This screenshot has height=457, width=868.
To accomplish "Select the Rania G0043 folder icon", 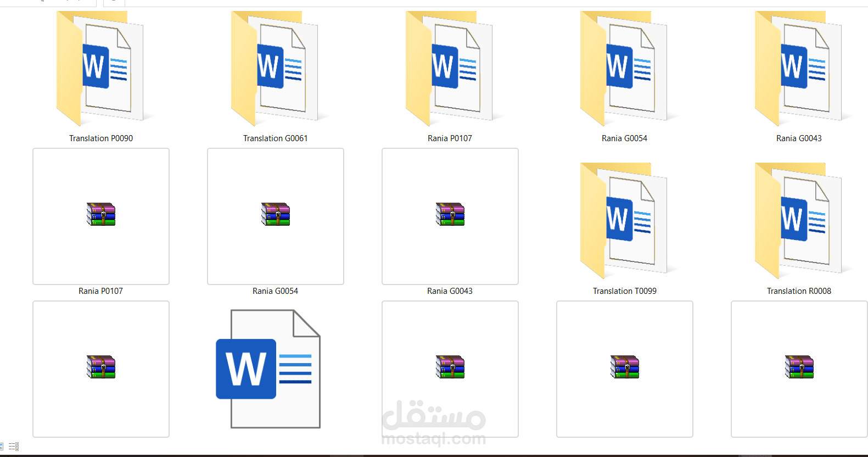I will click(x=799, y=69).
